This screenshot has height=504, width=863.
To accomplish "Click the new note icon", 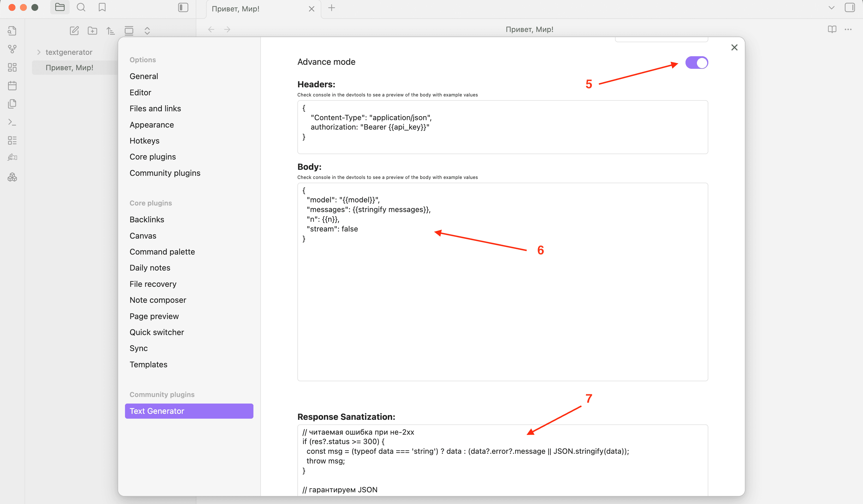I will click(74, 31).
